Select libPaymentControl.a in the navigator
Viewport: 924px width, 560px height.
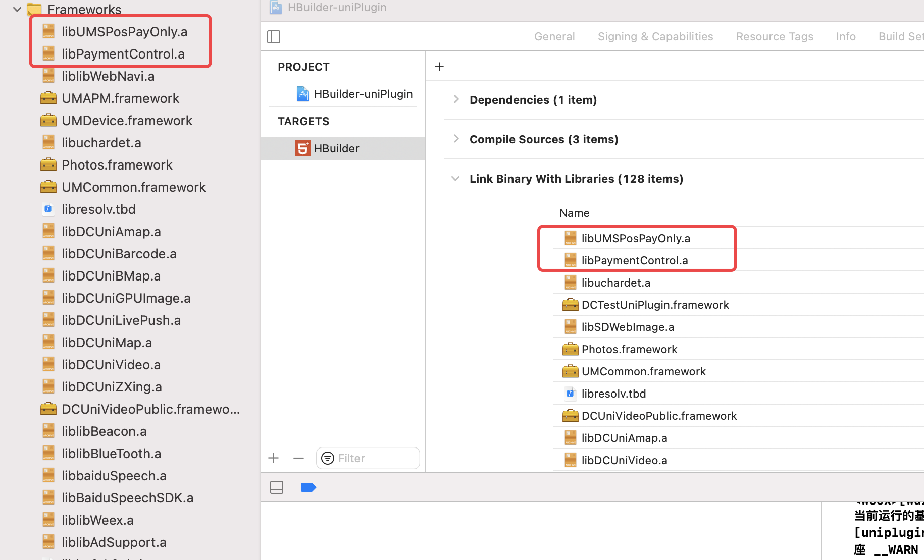123,53
